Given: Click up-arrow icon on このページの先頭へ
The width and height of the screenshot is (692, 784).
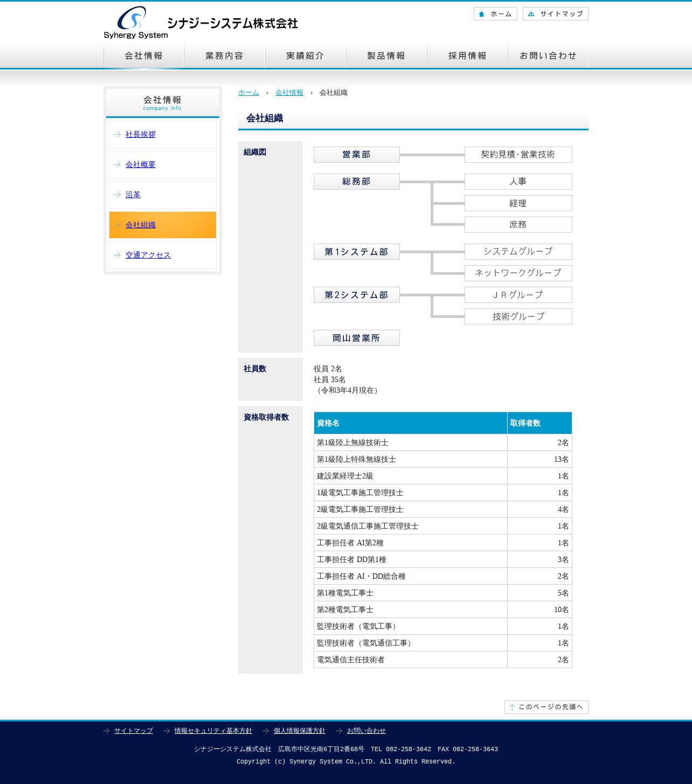Looking at the screenshot, I should (512, 707).
